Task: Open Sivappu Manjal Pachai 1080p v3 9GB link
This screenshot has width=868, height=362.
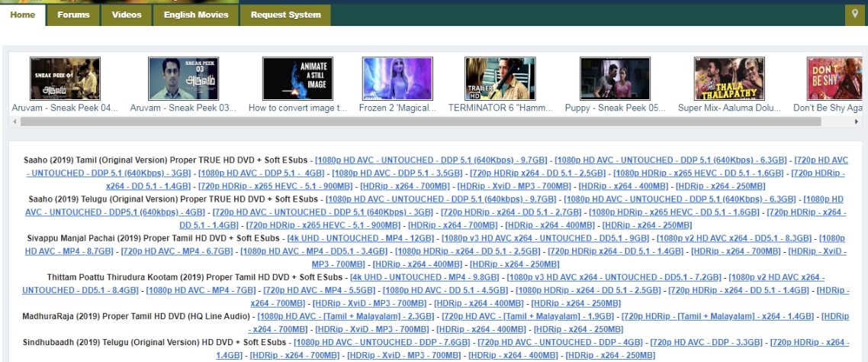Action: tap(545, 238)
